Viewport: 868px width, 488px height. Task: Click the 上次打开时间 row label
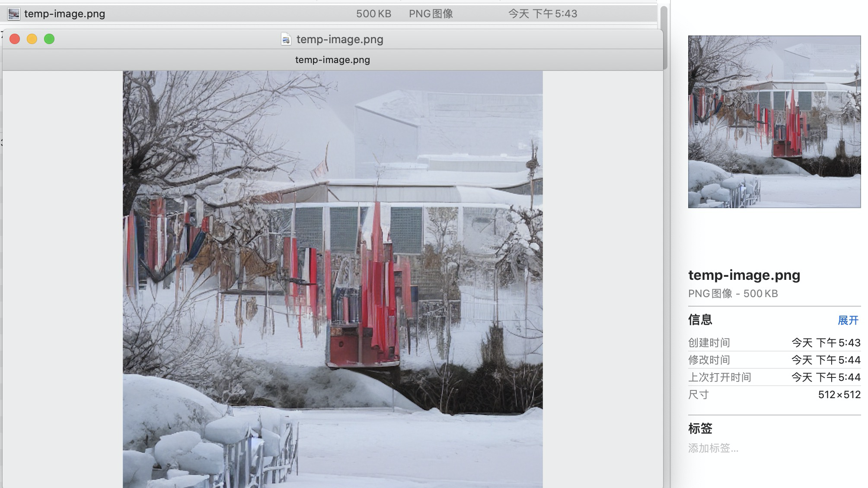coord(719,377)
